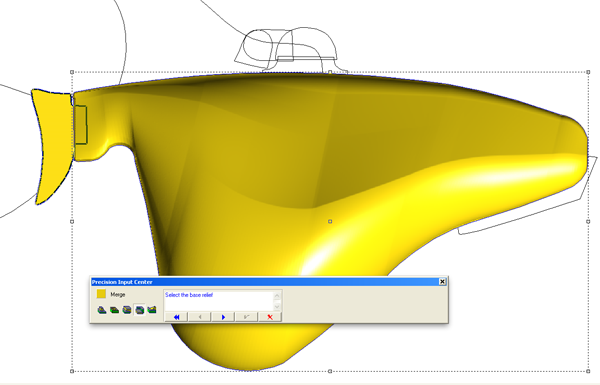Click the double-arrow restart button

tap(176, 317)
